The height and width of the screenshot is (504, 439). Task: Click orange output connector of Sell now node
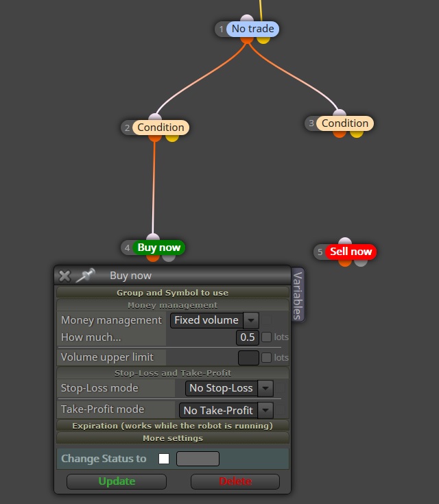click(345, 263)
